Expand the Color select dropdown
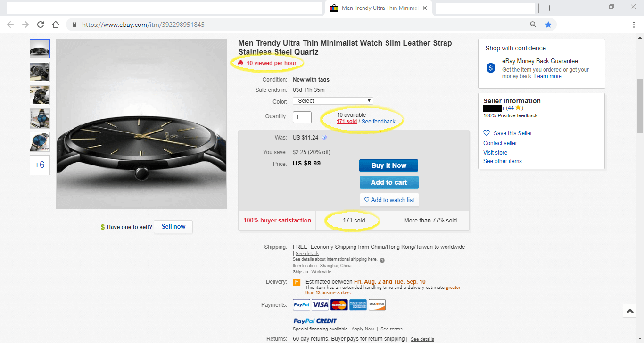This screenshot has width=644, height=362. pyautogui.click(x=333, y=101)
